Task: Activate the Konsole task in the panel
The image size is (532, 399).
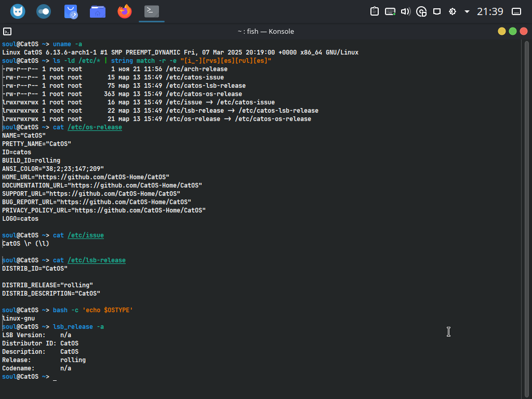Action: click(x=152, y=11)
